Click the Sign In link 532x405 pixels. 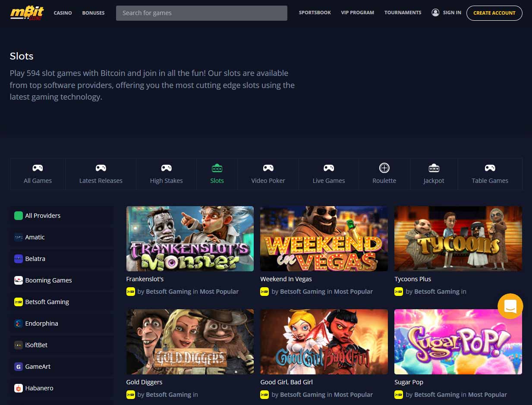452,13
